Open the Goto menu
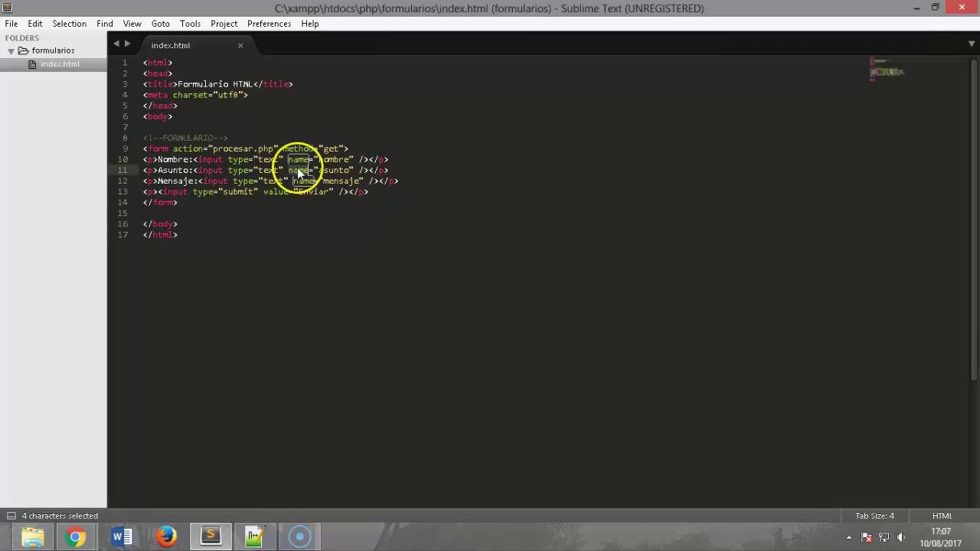 click(161, 24)
